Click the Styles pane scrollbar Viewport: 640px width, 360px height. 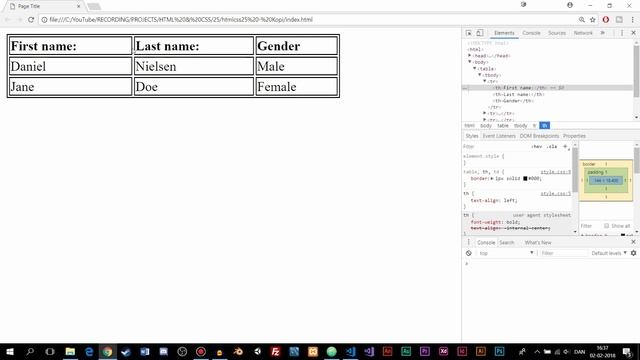[575, 169]
